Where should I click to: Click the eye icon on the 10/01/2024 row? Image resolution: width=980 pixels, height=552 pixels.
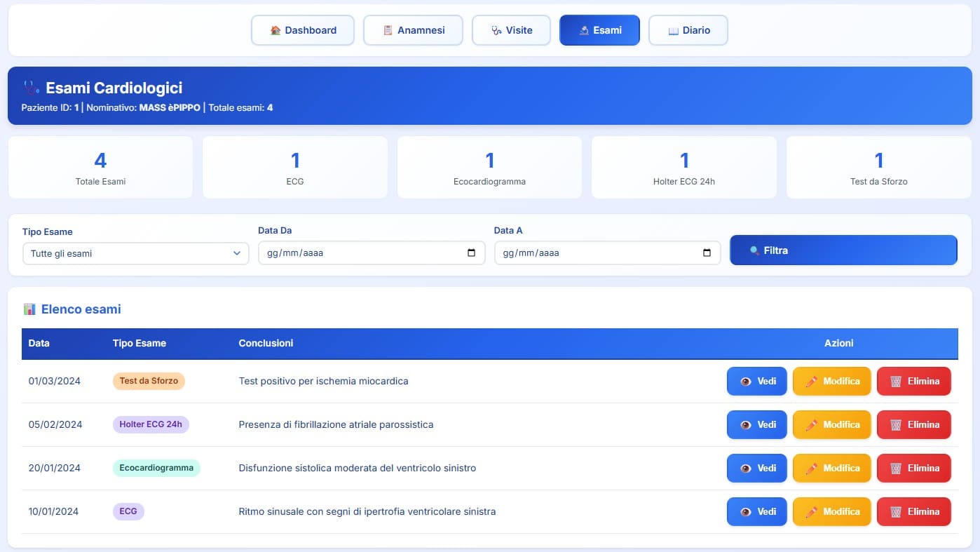(x=745, y=512)
